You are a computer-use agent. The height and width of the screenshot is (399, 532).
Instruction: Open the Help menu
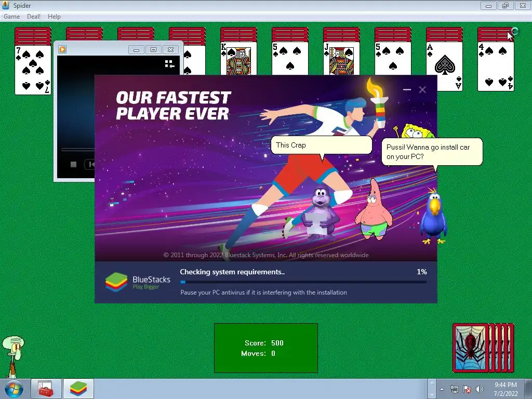pos(54,16)
